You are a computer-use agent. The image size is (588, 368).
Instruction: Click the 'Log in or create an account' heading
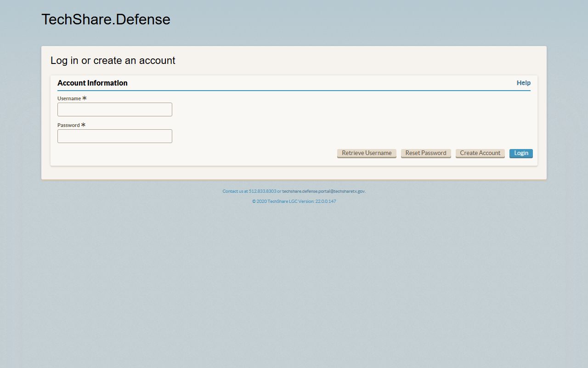[113, 61]
